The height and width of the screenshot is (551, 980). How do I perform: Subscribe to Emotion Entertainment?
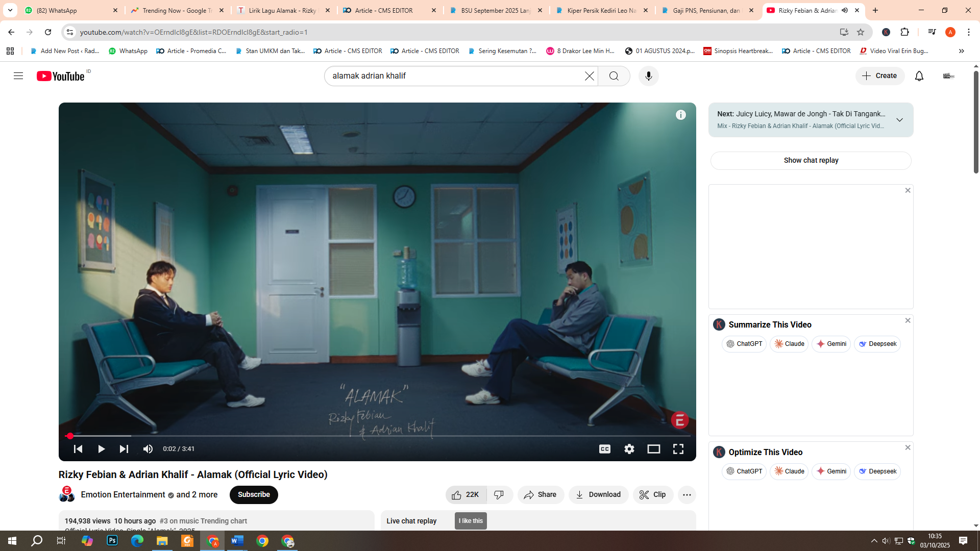(254, 495)
